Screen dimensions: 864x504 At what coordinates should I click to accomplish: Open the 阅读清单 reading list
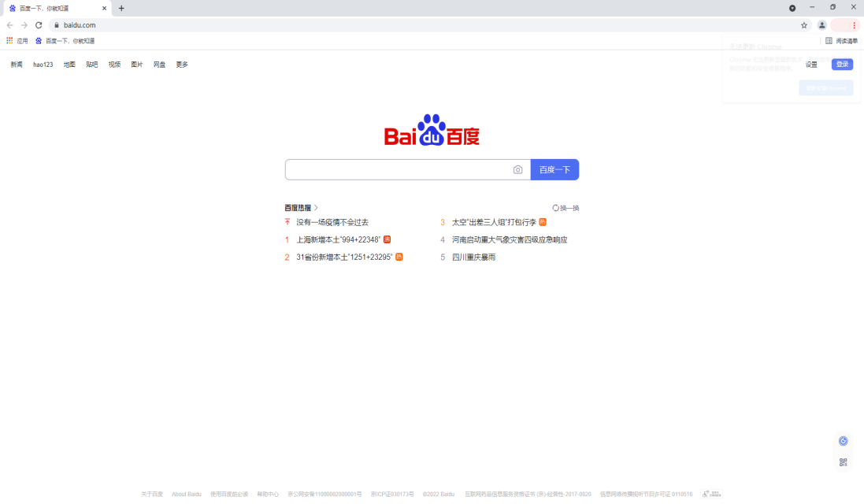tap(841, 41)
